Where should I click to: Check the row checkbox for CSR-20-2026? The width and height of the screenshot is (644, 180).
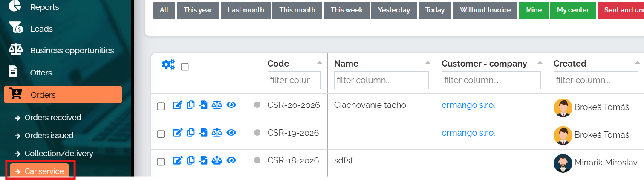(161, 106)
